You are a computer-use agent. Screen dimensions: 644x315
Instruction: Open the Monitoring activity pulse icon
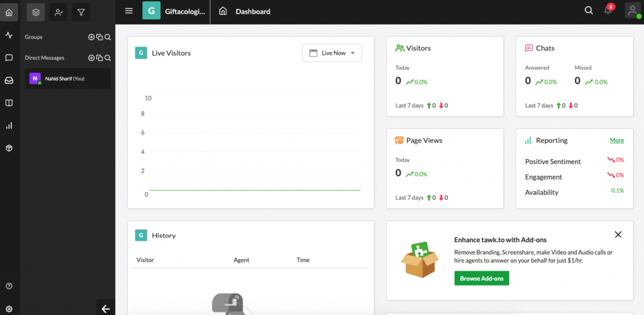click(9, 35)
